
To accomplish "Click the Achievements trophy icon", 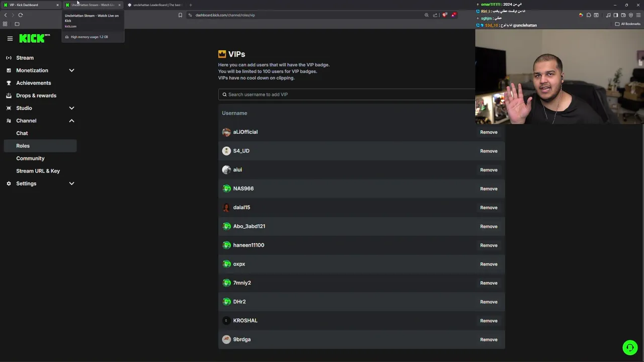I will point(9,83).
